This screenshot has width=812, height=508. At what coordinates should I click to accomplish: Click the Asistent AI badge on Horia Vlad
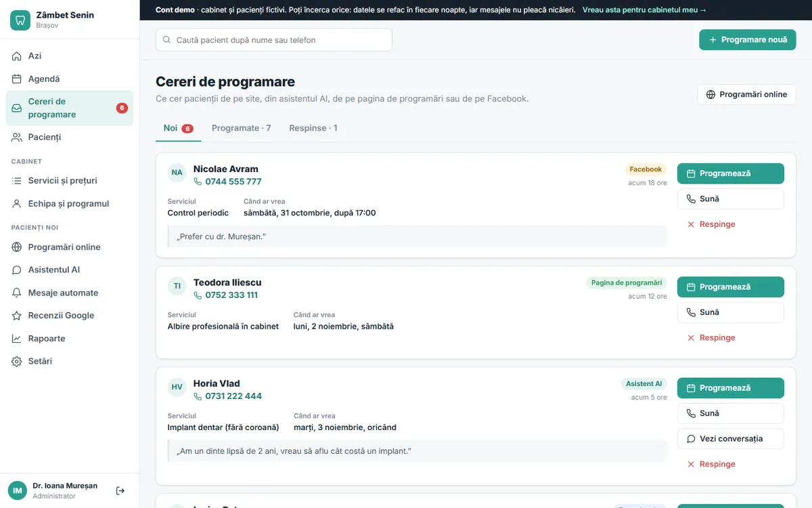(644, 384)
